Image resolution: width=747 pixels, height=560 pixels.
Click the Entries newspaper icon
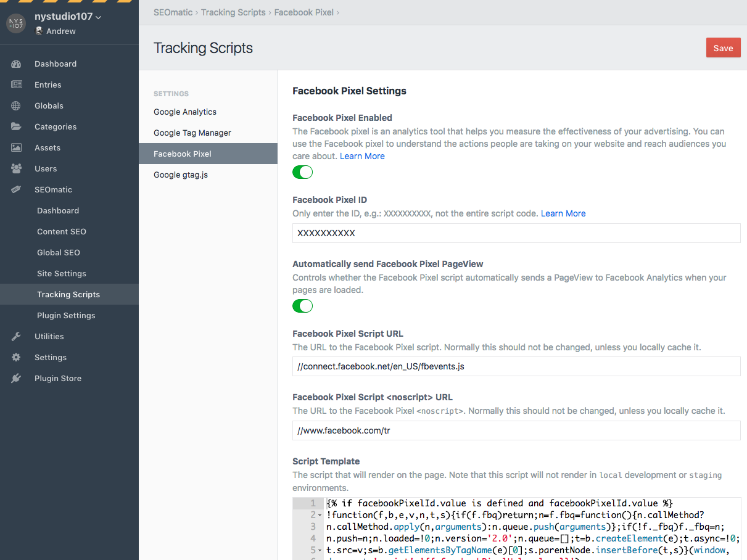16,84
